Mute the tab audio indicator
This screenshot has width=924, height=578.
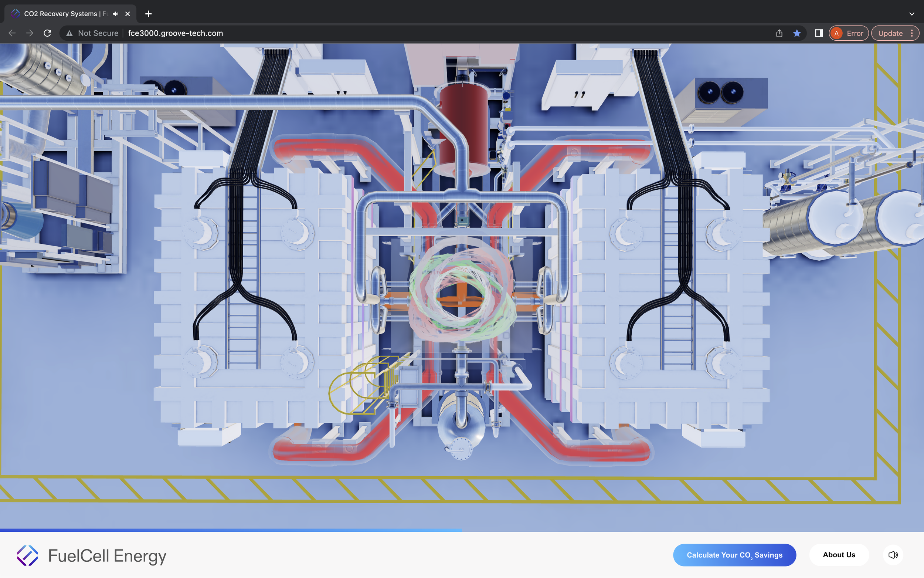point(115,14)
